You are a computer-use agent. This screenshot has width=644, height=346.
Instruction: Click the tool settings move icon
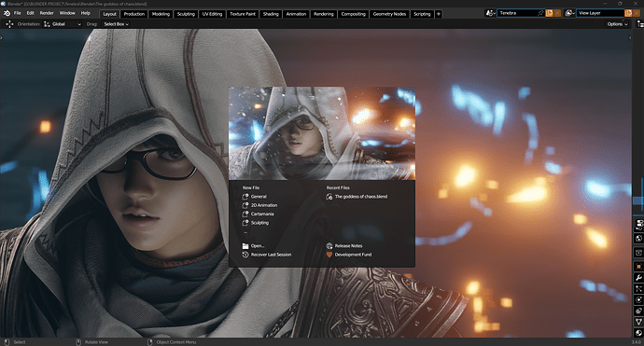pos(9,24)
